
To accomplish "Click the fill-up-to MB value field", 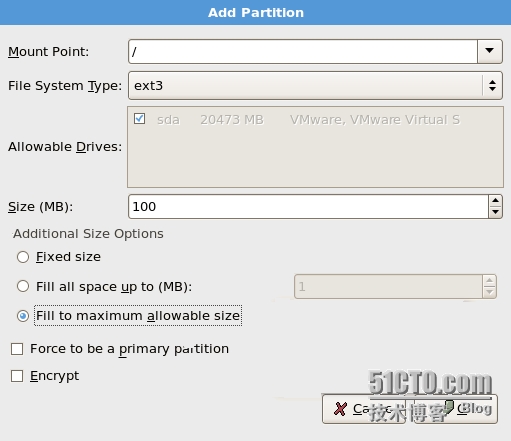I will tap(388, 287).
